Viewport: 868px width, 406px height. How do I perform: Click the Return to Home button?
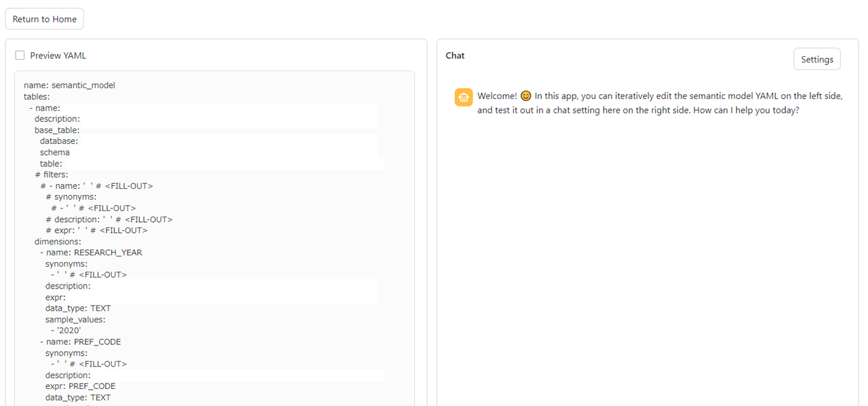tap(45, 19)
